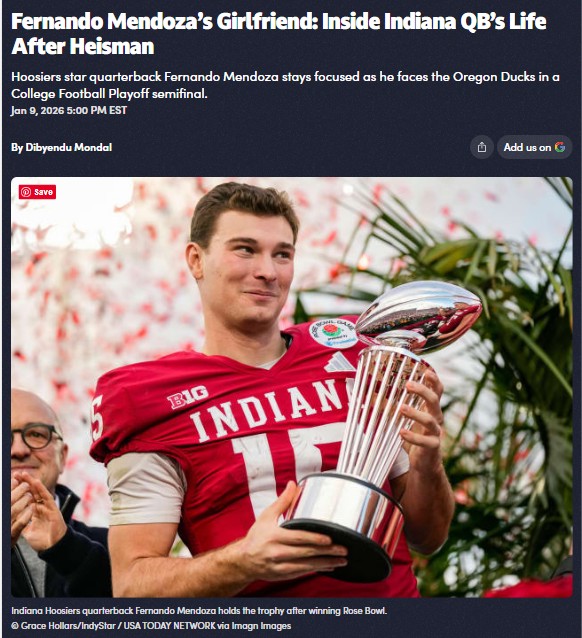Screen dimensions: 582x638
Task: Click the Jan 9, 2026 timestamp
Action: (x=69, y=111)
